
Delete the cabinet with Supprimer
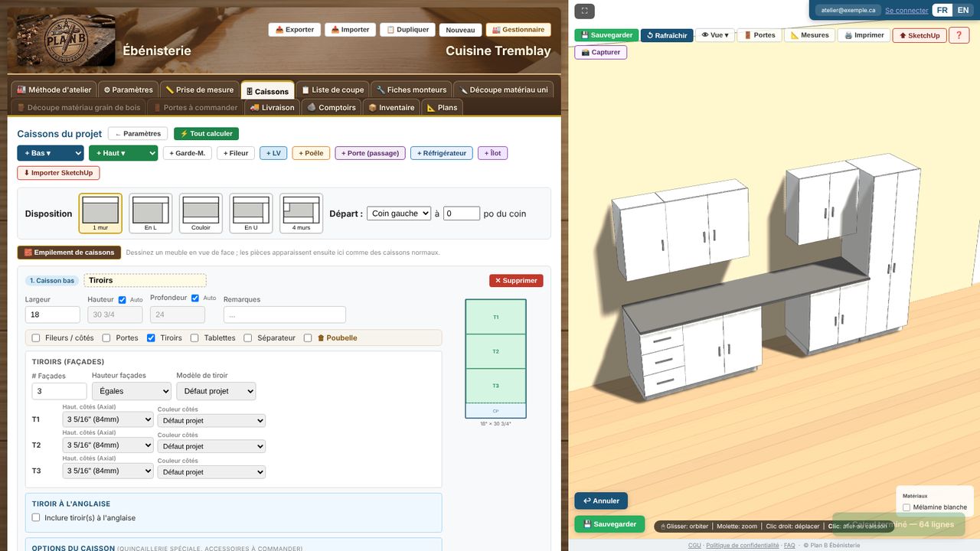[516, 281]
